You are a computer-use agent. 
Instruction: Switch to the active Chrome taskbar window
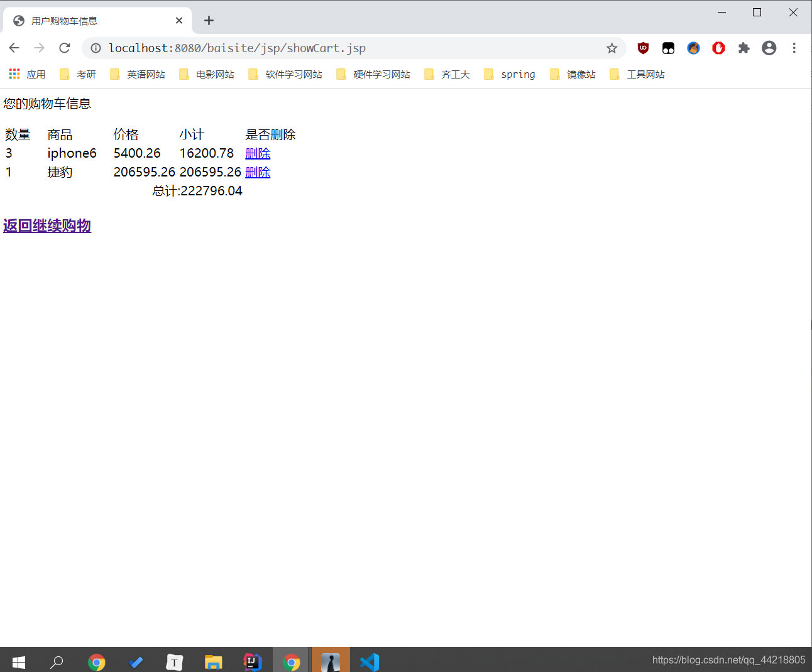(291, 662)
